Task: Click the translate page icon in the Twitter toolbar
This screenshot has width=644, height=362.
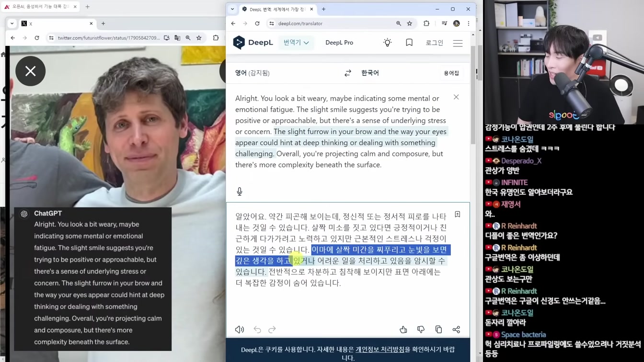Action: coord(177,38)
